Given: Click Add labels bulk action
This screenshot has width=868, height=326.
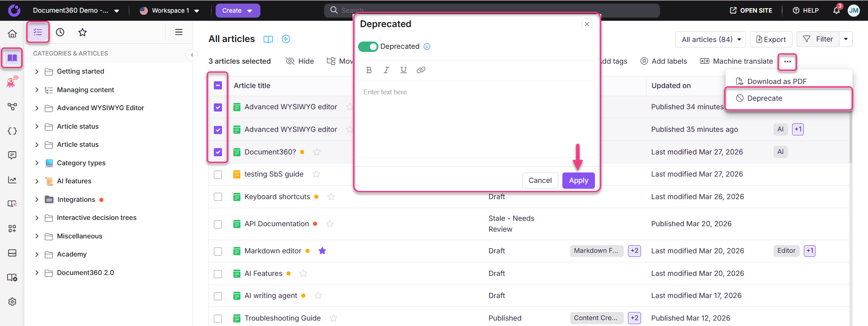Looking at the screenshot, I should click(664, 61).
